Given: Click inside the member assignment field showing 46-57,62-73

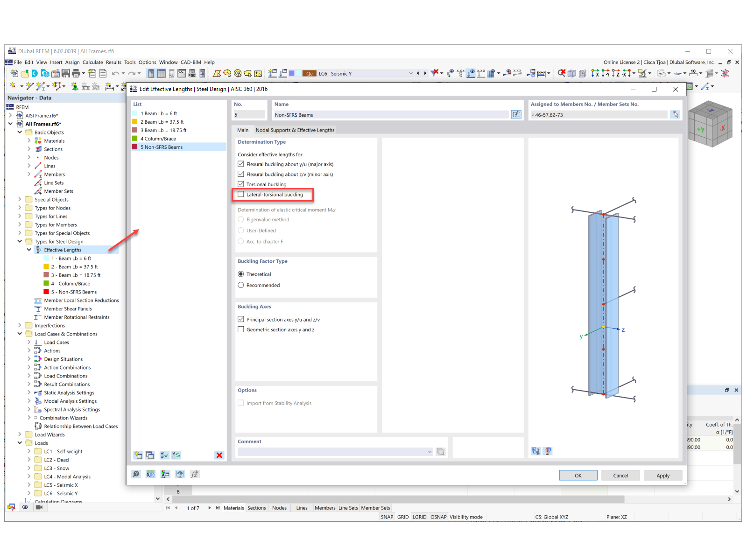Looking at the screenshot, I should (598, 114).
